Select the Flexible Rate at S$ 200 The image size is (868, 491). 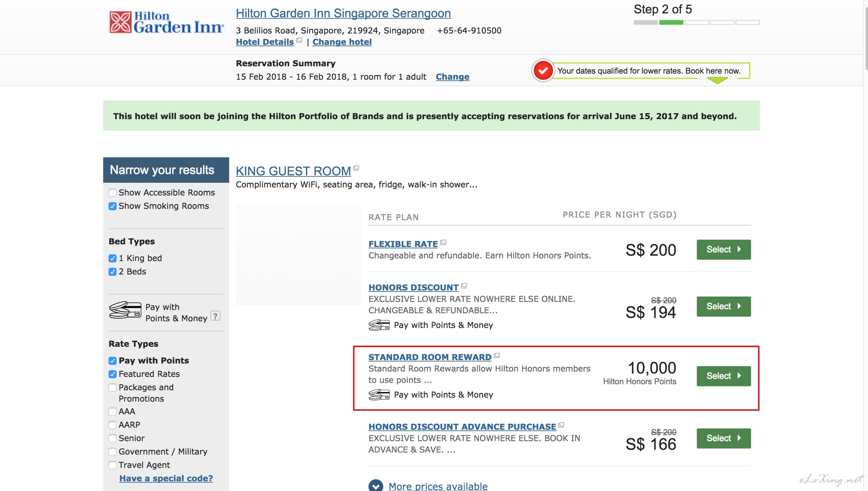(724, 250)
